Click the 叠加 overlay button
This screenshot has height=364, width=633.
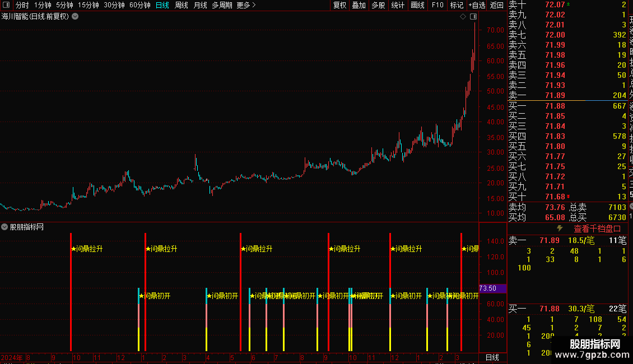359,5
